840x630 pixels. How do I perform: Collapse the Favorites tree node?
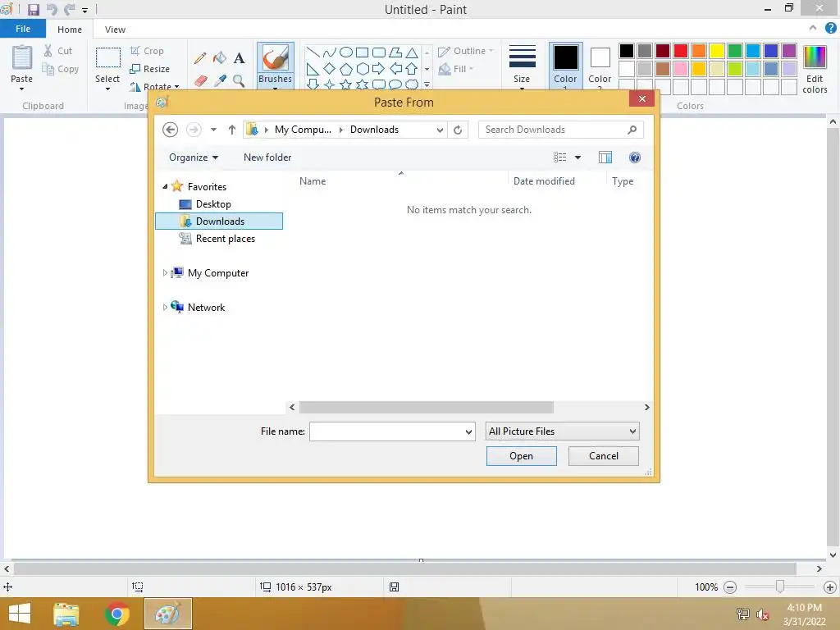[165, 186]
